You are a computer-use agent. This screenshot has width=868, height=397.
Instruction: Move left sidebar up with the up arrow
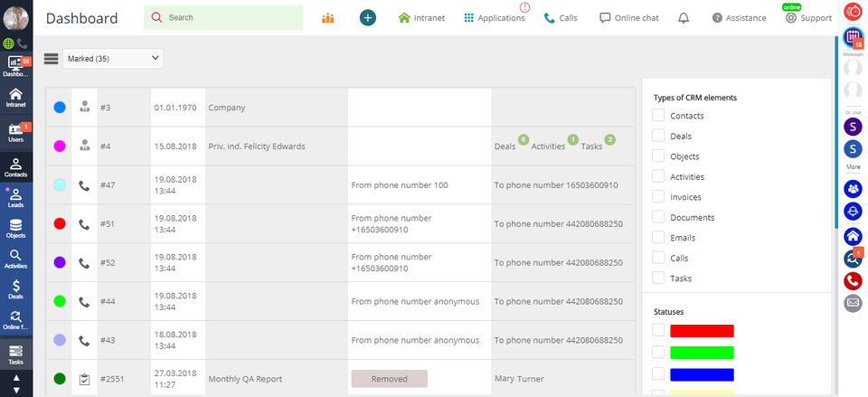pyautogui.click(x=16, y=378)
